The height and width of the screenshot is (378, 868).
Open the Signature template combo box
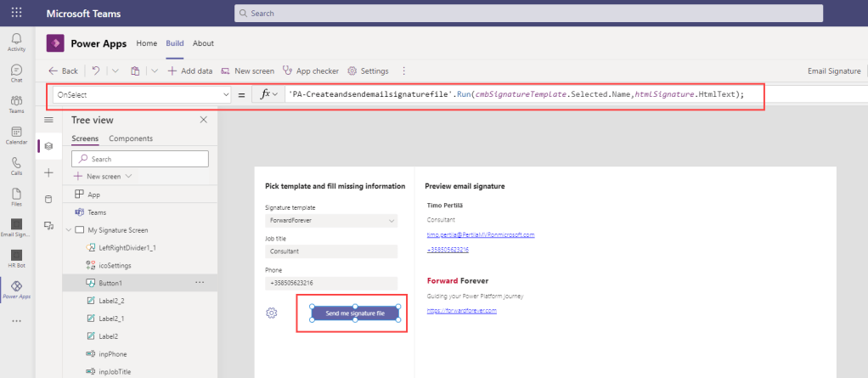click(330, 221)
